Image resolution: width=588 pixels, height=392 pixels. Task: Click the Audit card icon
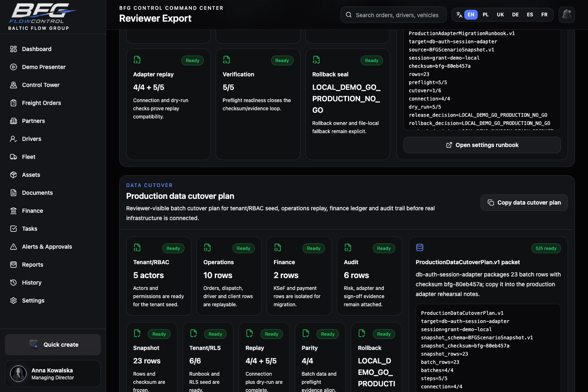coord(348,247)
